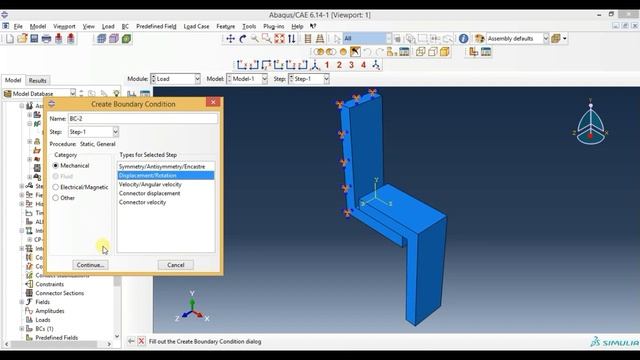The image size is (640, 360).
Task: Apply saved view number 1
Action: 327,65
